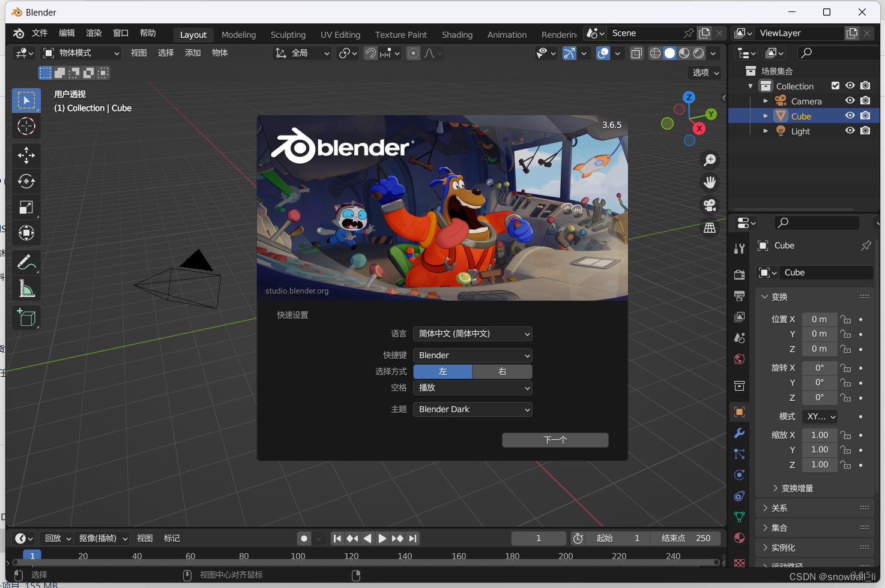Screen dimensions: 885x588
Task: Open the 编辑 Edit menu
Action: 67,33
